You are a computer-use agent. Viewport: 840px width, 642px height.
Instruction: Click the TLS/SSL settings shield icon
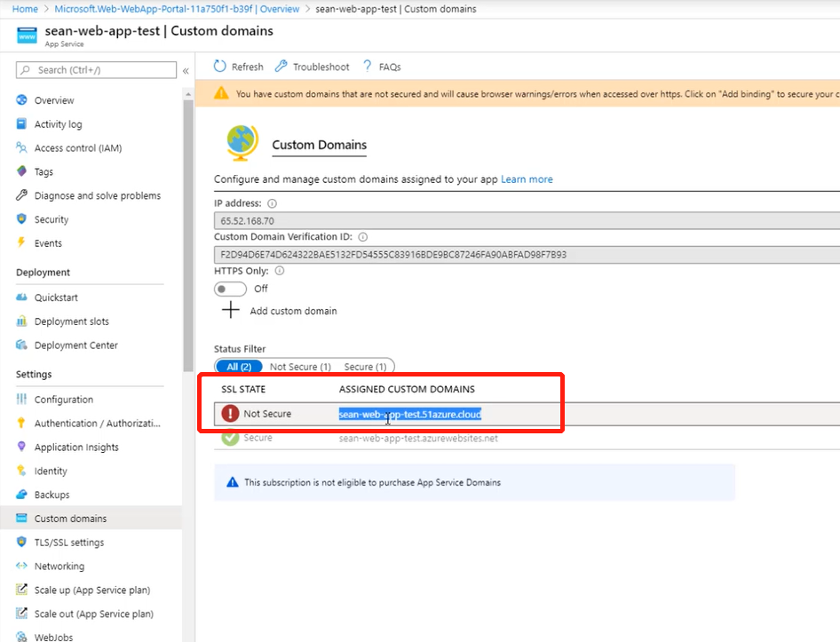(21, 542)
